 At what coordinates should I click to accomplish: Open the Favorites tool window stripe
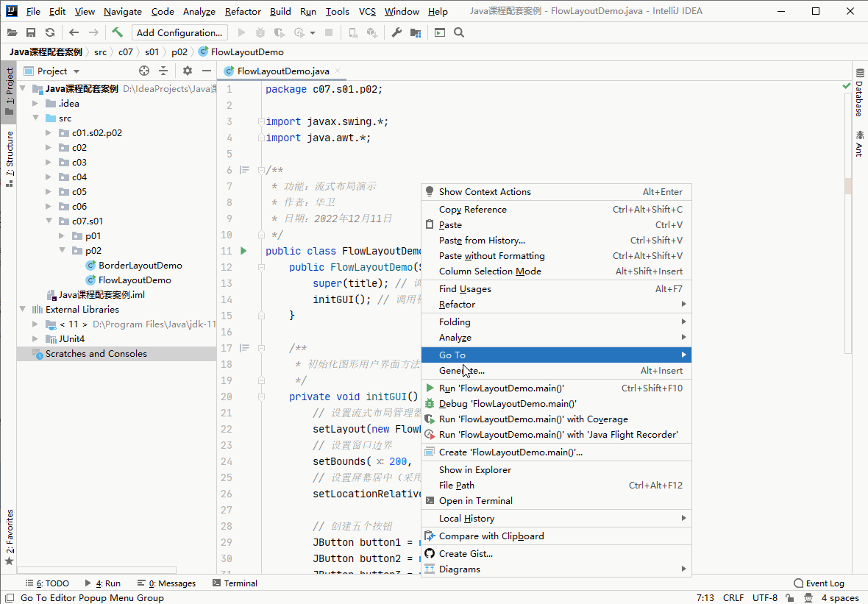[10, 538]
